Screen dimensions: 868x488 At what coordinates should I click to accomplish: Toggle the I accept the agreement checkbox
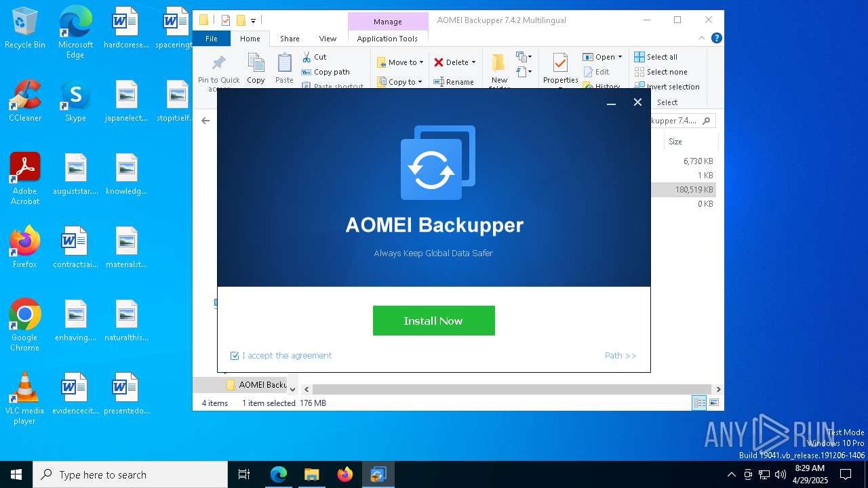pos(235,356)
